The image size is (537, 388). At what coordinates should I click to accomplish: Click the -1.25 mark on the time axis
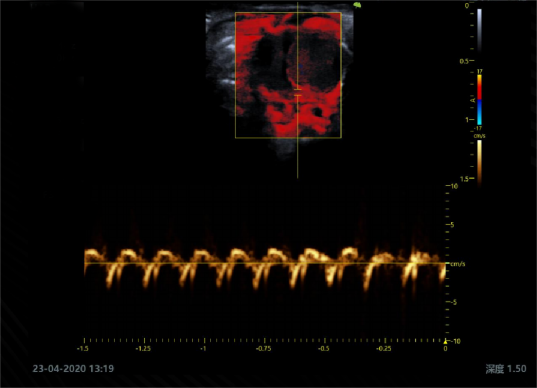[x=143, y=348]
